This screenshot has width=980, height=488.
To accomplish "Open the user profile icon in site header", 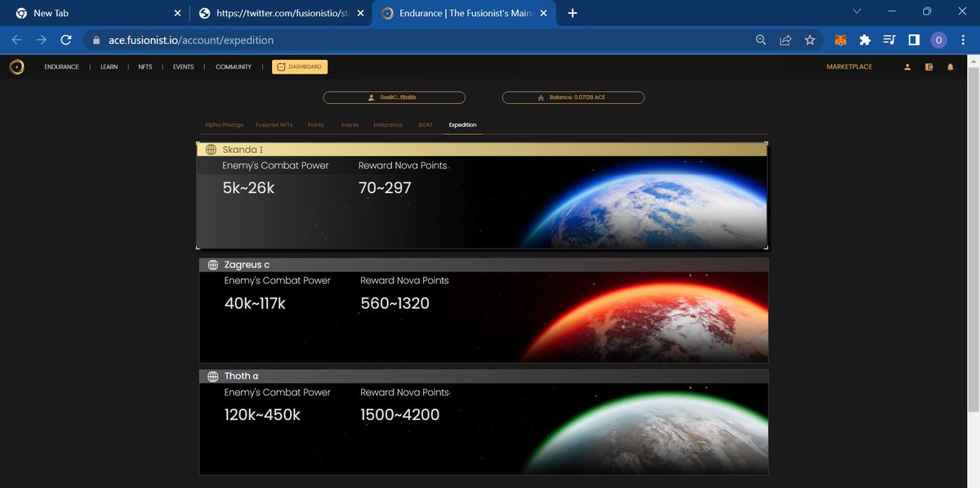I will tap(907, 67).
